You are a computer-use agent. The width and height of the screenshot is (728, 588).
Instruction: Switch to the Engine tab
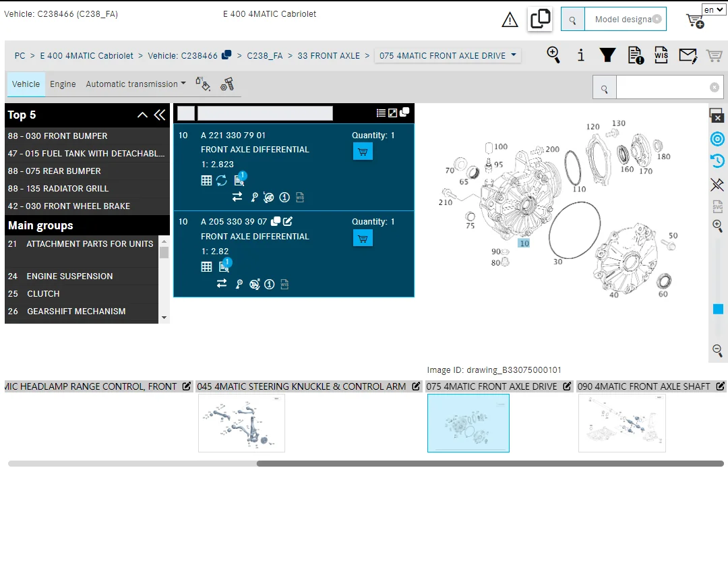pyautogui.click(x=63, y=84)
